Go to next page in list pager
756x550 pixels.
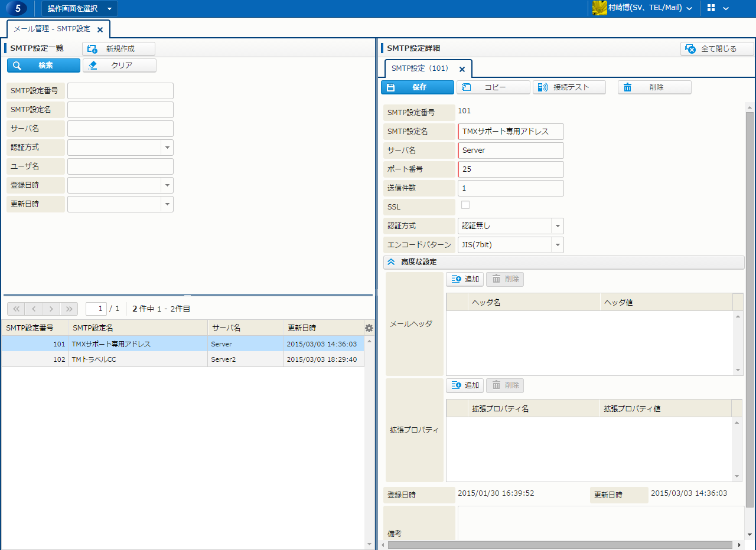pos(51,309)
